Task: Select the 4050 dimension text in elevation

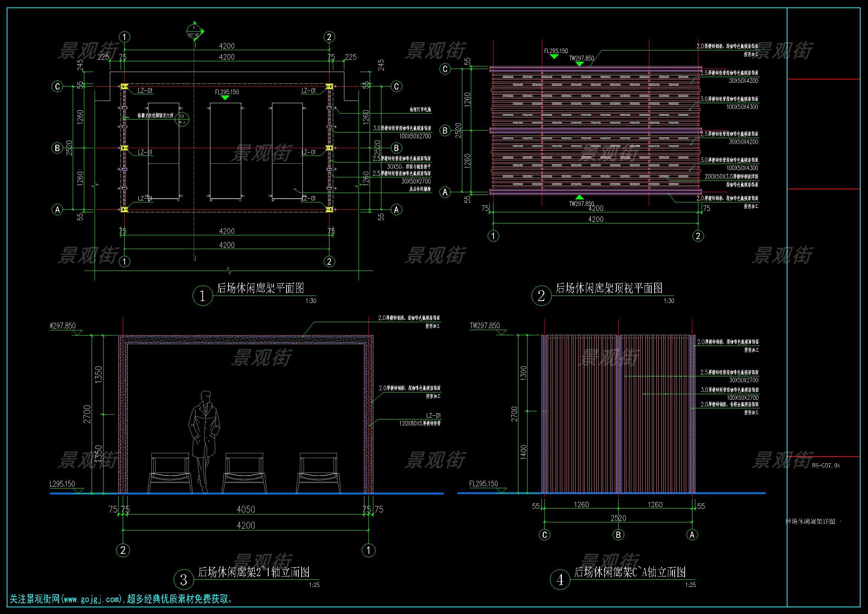Action: pyautogui.click(x=246, y=509)
